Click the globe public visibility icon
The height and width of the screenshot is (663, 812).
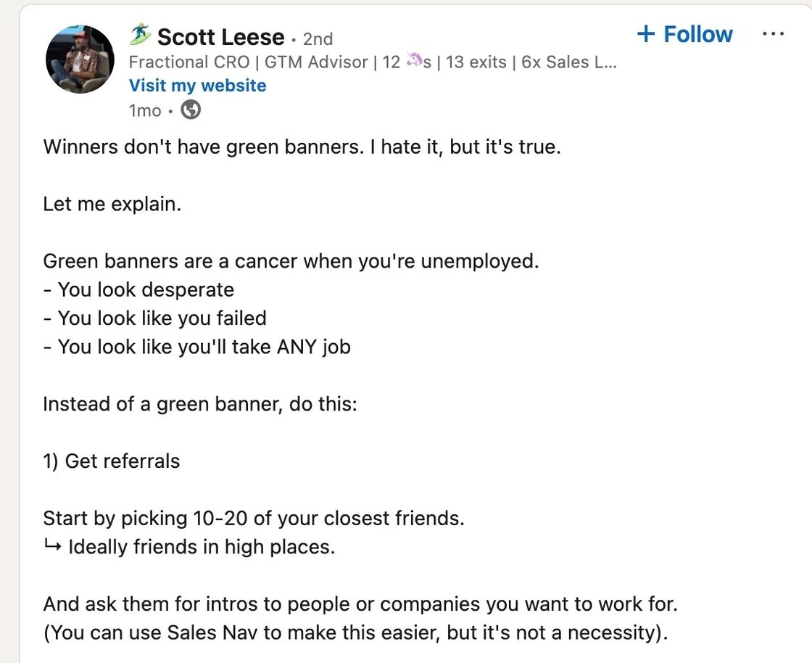191,110
